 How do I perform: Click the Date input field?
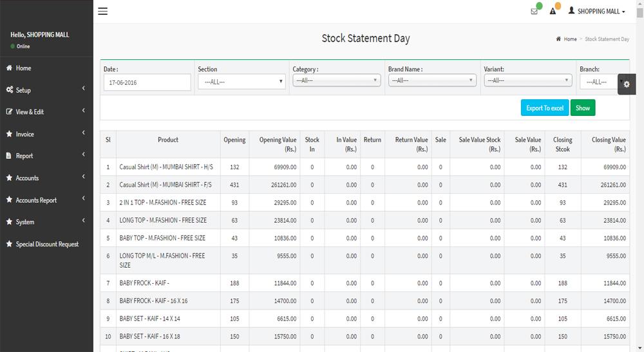pos(147,82)
